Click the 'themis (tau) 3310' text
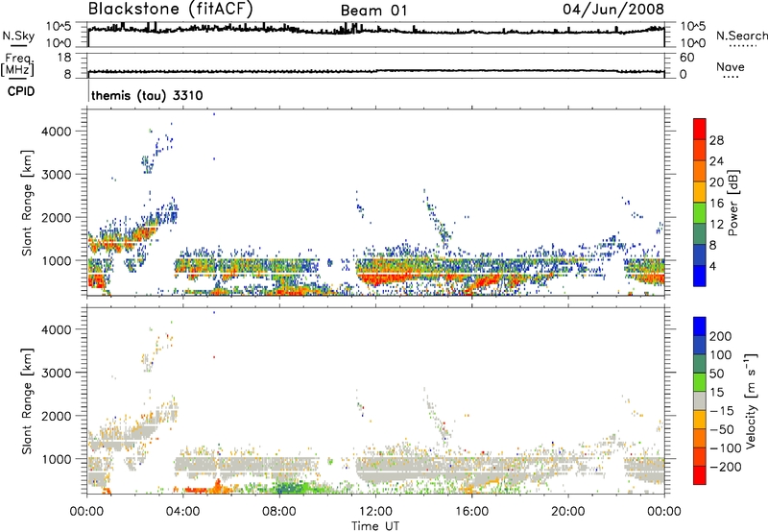768x532 pixels. click(147, 95)
